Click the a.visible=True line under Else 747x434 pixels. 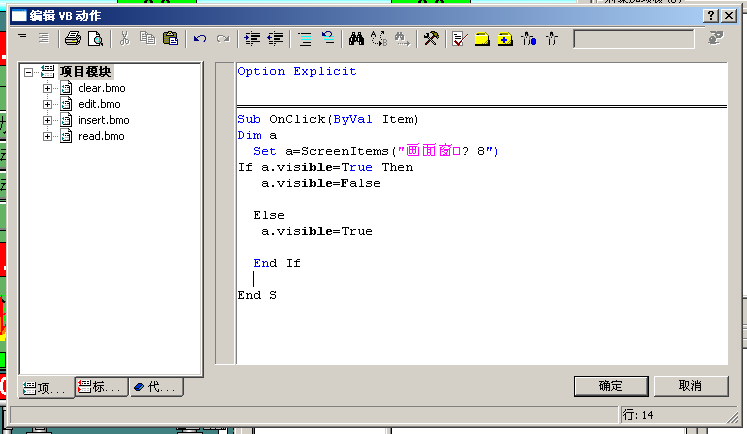click(x=317, y=231)
